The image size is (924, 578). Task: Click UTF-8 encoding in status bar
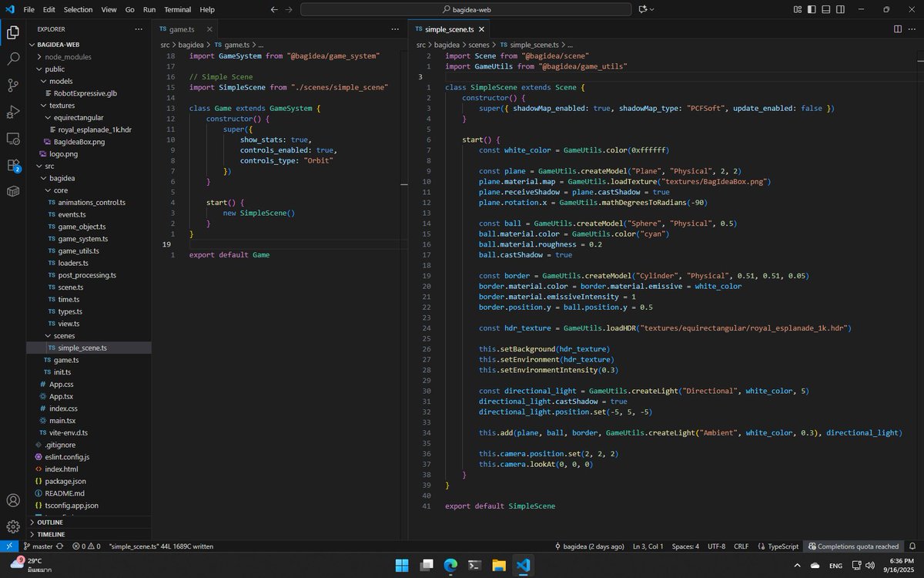[x=716, y=546]
